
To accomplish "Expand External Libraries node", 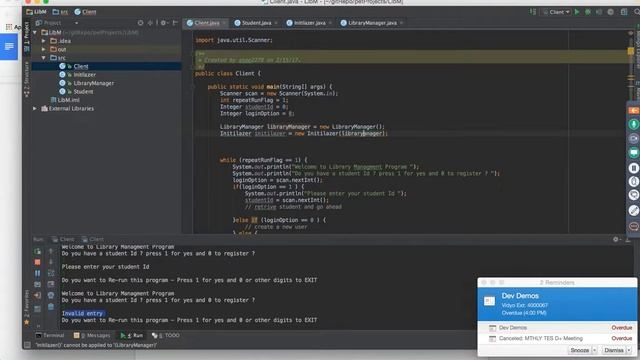I will coord(35,109).
